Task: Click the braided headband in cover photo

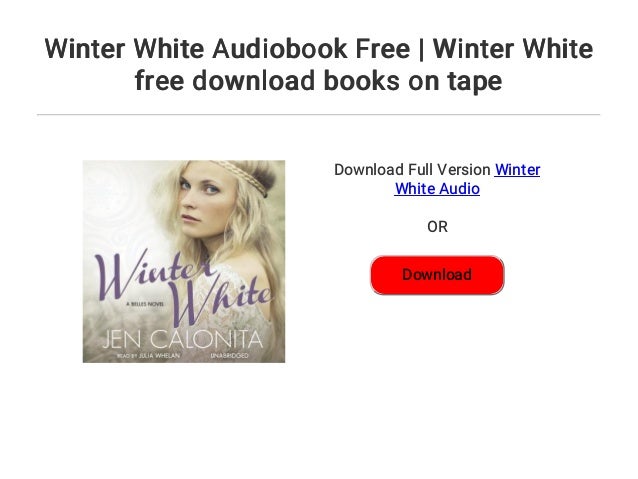Action: (x=244, y=175)
